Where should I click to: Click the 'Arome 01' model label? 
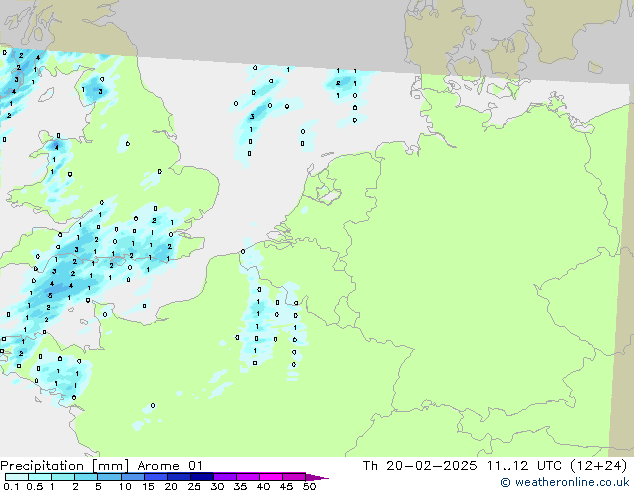[170, 466]
